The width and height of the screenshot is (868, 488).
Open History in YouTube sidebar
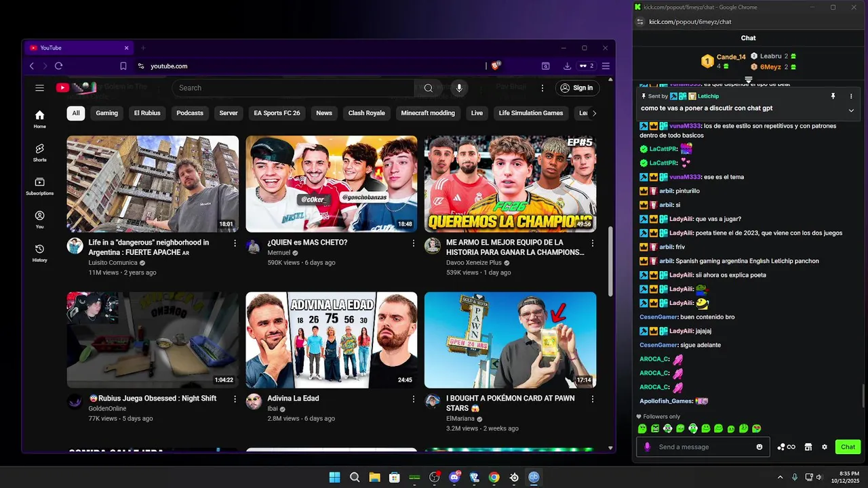40,252
